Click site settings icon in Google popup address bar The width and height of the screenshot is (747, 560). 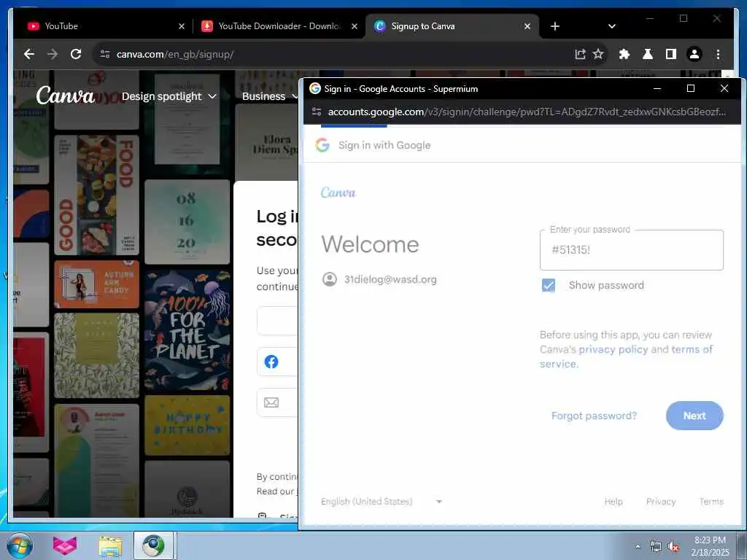coord(317,112)
